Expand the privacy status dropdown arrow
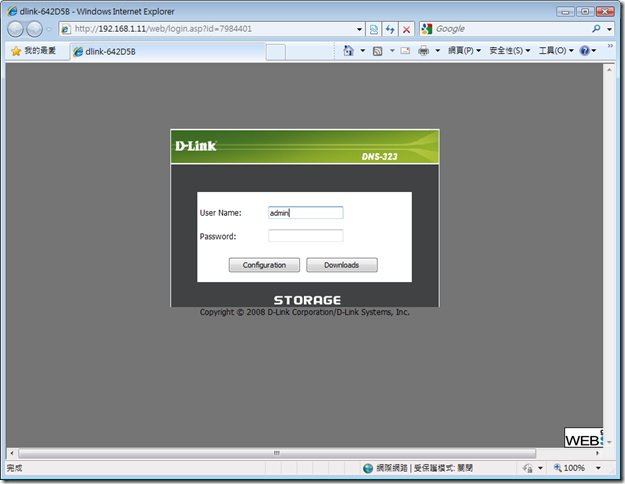The width and height of the screenshot is (625, 484). point(540,468)
